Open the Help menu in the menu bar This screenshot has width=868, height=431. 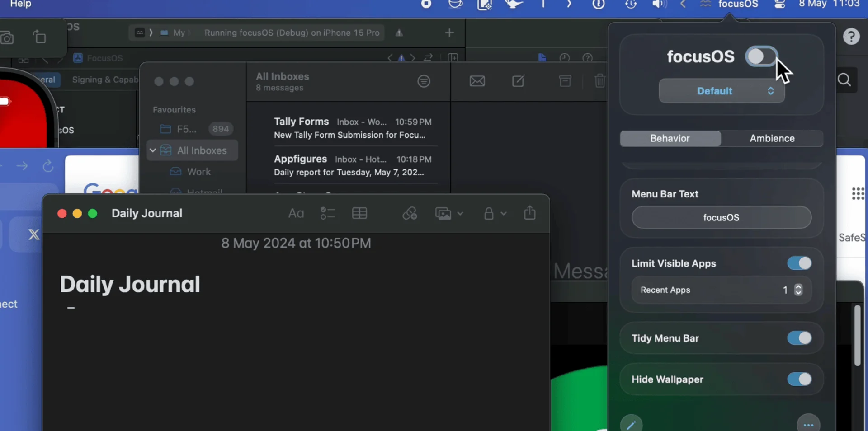[x=21, y=4]
